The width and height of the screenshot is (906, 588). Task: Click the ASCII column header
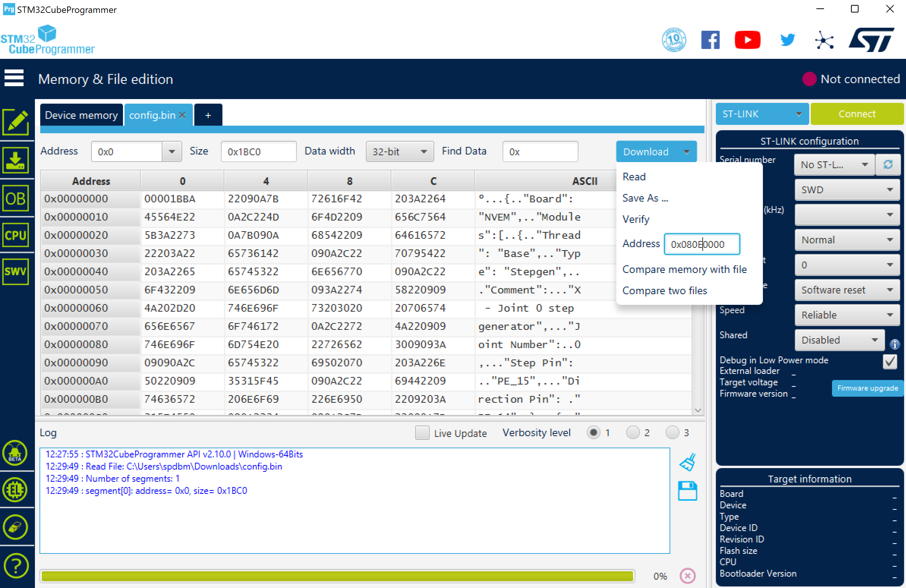tap(585, 181)
